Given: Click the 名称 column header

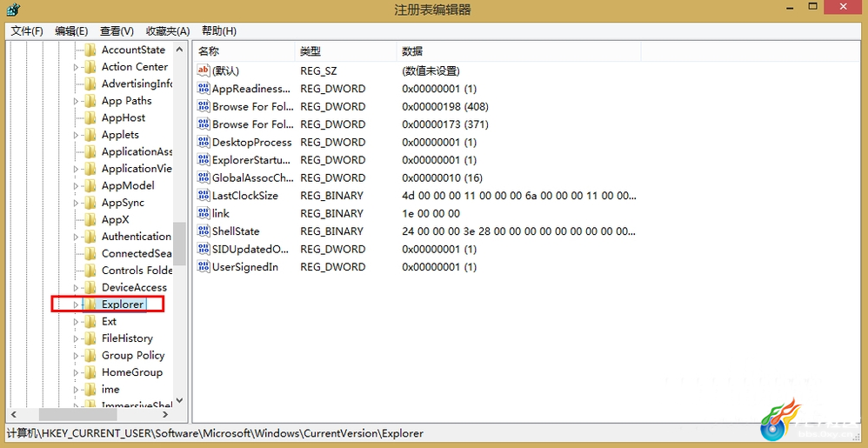Looking at the screenshot, I should [244, 51].
